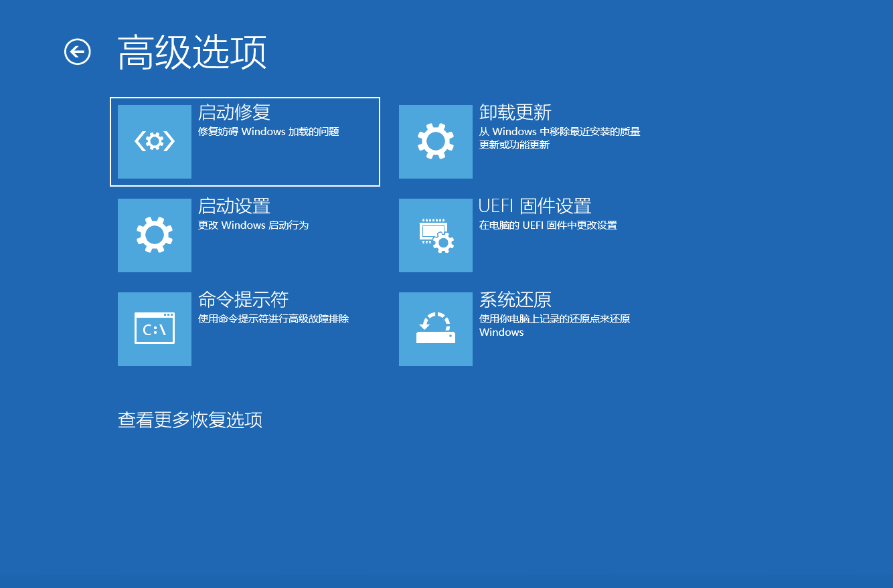Click the 卸载更新 gear tile icon
Viewport: 893px width, 588px height.
[x=436, y=142]
